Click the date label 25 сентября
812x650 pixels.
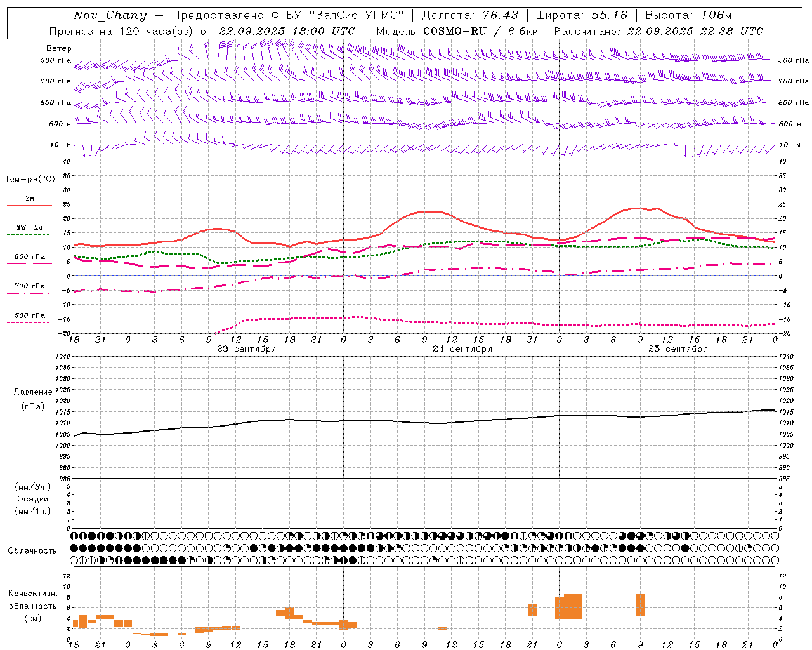point(678,349)
